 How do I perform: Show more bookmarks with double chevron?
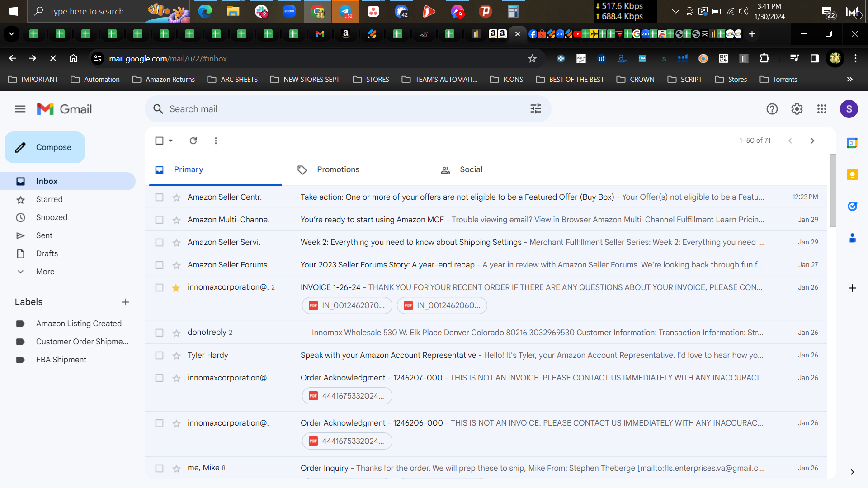850,79
